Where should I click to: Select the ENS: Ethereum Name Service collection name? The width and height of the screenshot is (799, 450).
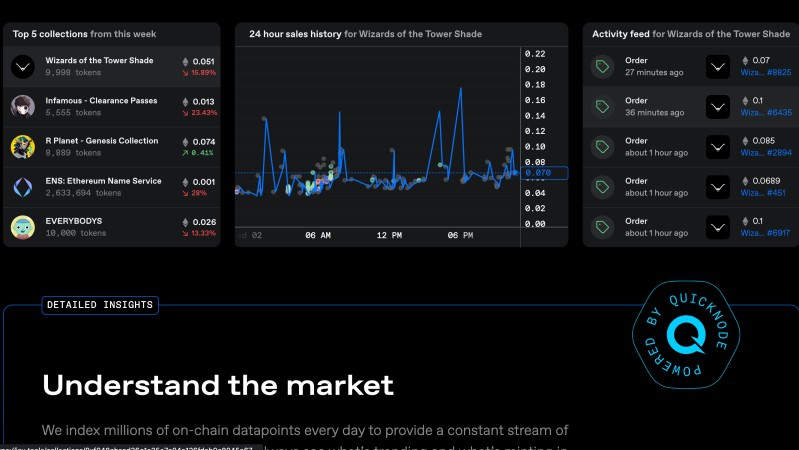pyautogui.click(x=103, y=181)
